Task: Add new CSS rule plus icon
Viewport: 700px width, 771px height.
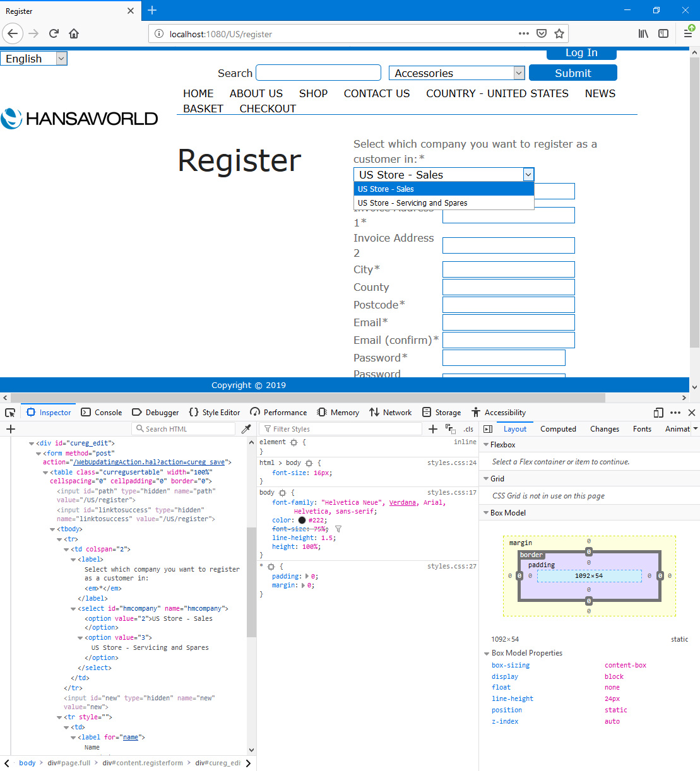Action: click(433, 429)
